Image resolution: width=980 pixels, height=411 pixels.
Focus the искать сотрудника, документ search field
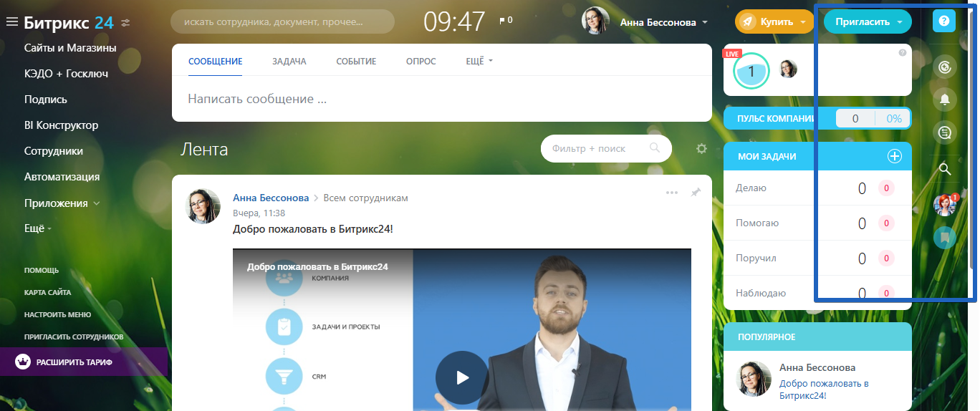point(282,21)
